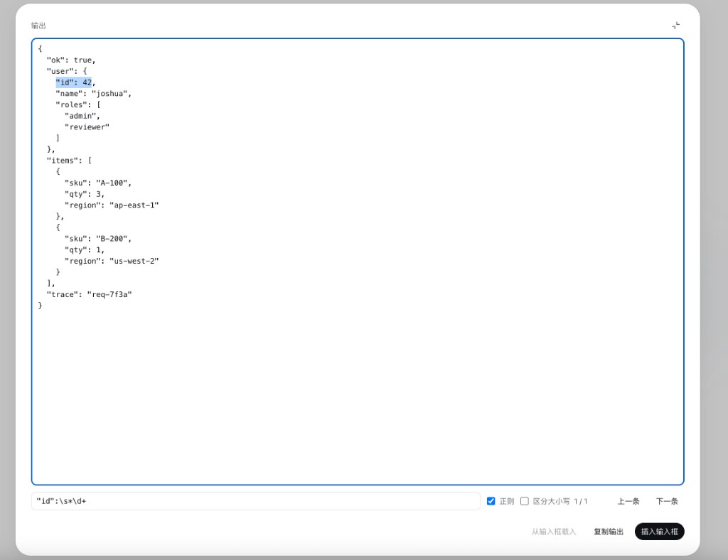Click the "qty": 1 line
The image size is (728, 560).
(85, 249)
